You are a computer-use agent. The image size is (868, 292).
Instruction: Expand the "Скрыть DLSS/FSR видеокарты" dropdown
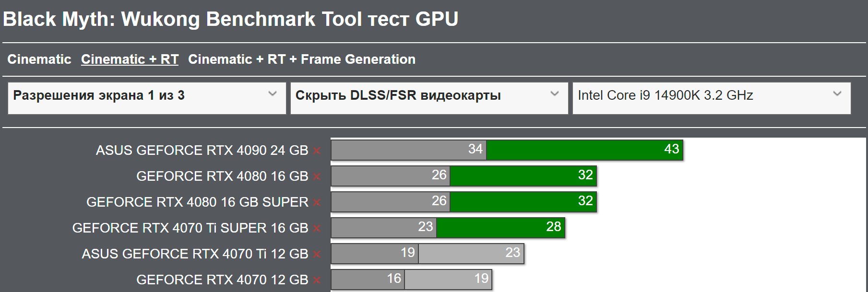(429, 98)
